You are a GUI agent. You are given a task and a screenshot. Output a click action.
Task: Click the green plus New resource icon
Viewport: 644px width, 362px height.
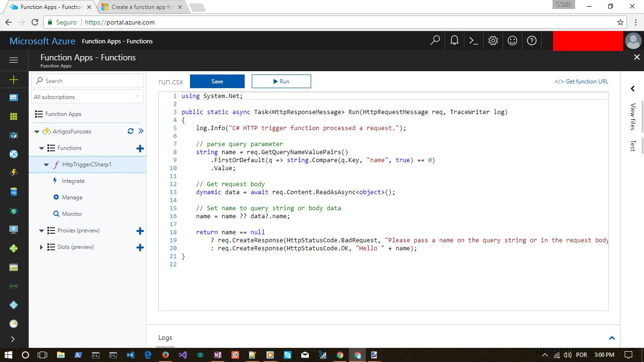pos(14,80)
